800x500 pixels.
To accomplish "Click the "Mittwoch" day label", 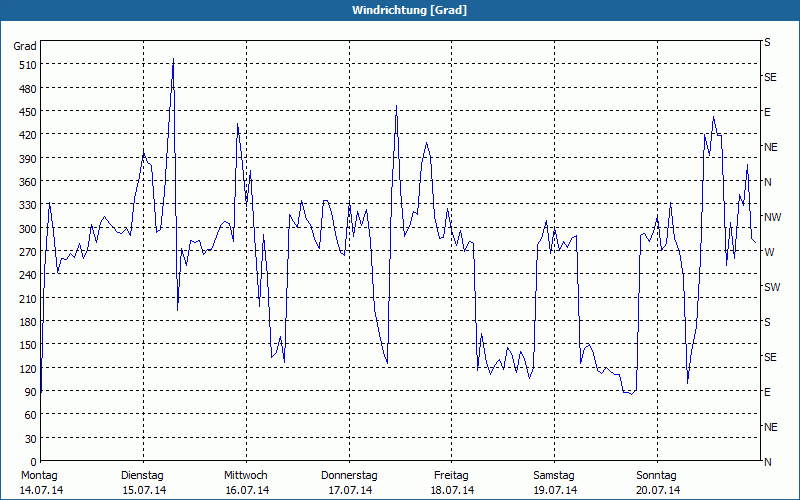I will pyautogui.click(x=246, y=476).
